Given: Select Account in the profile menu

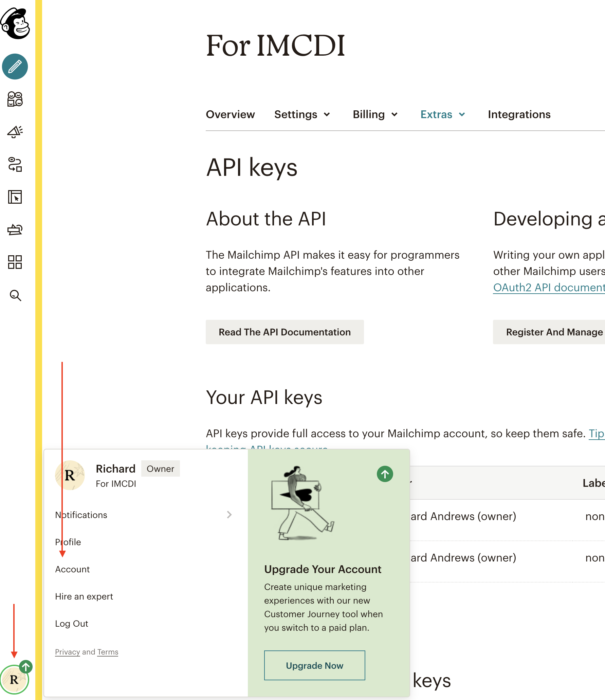Looking at the screenshot, I should tap(72, 569).
